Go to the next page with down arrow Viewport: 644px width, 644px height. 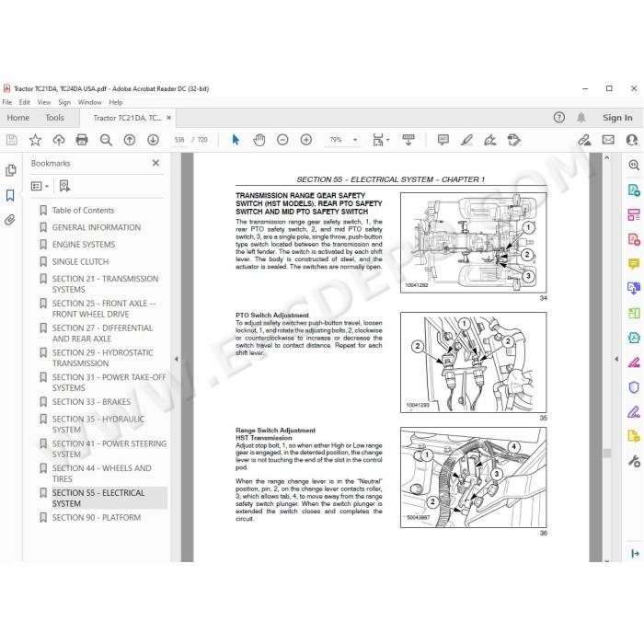pyautogui.click(x=154, y=140)
